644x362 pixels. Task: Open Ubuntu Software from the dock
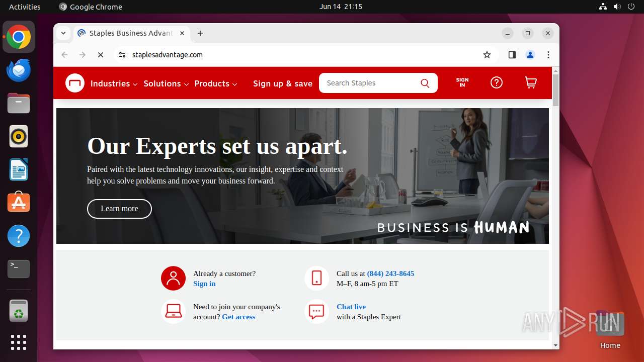tap(19, 203)
